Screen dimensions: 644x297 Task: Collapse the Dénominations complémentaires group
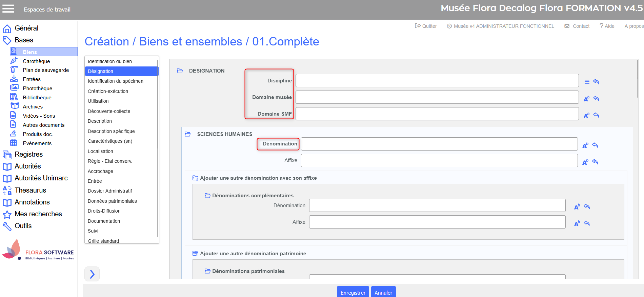click(207, 196)
